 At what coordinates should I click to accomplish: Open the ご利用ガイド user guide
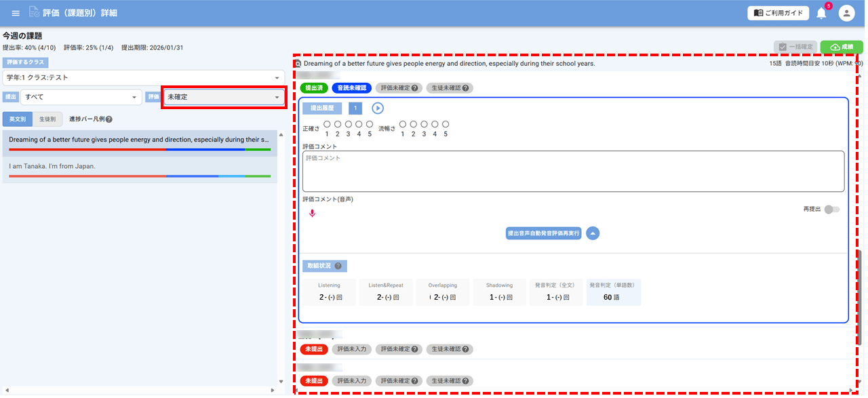click(778, 13)
